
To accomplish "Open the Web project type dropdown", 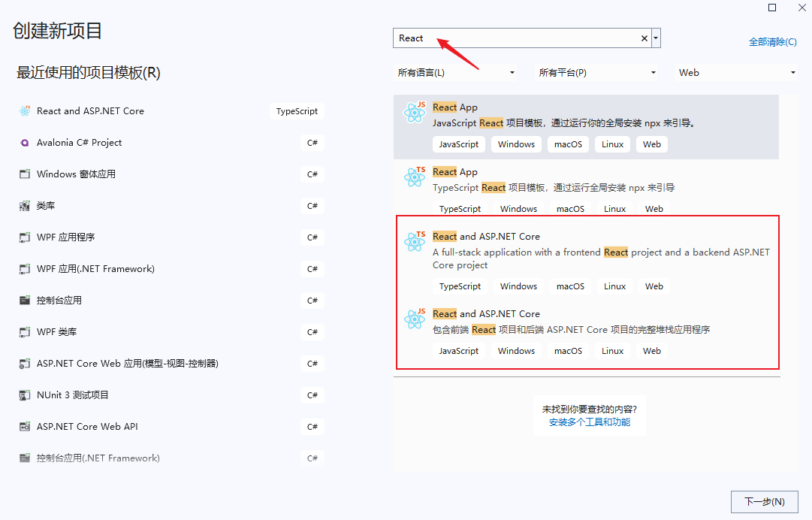I will [736, 73].
